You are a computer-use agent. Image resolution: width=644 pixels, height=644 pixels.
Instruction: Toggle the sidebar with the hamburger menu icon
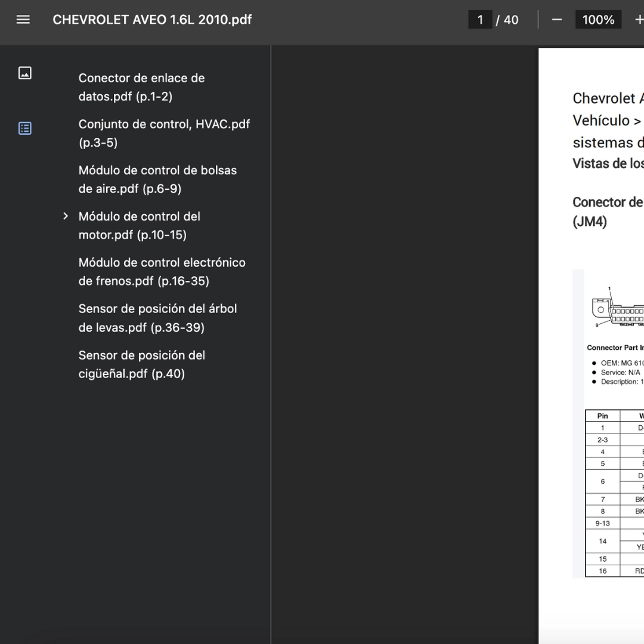coord(23,20)
